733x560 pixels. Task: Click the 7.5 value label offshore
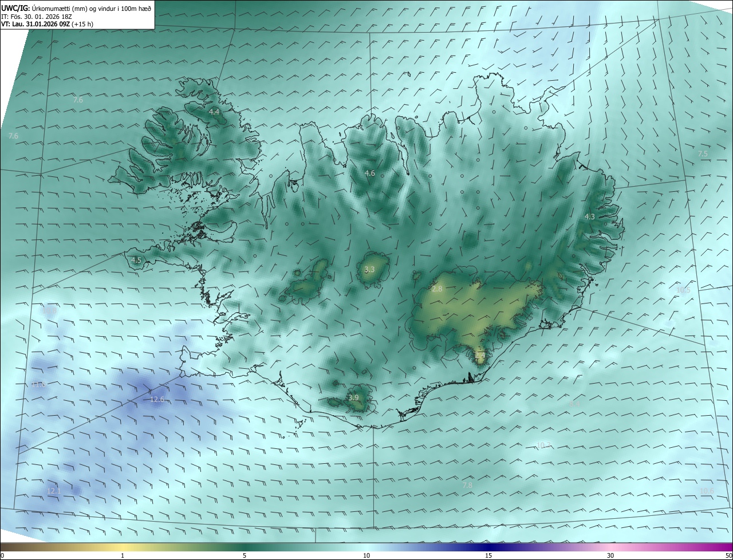703,154
